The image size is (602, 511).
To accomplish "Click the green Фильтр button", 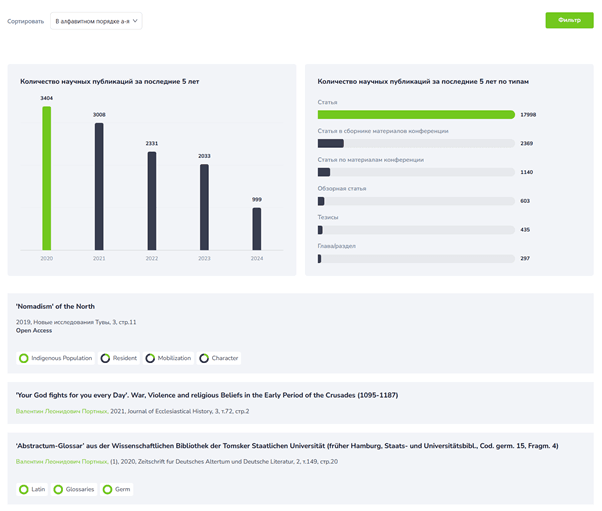I will (569, 20).
